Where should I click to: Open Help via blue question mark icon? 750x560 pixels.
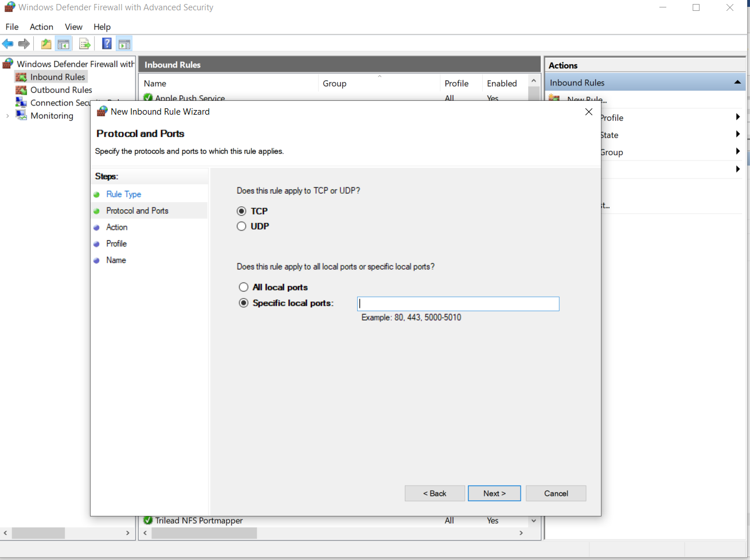point(107,44)
